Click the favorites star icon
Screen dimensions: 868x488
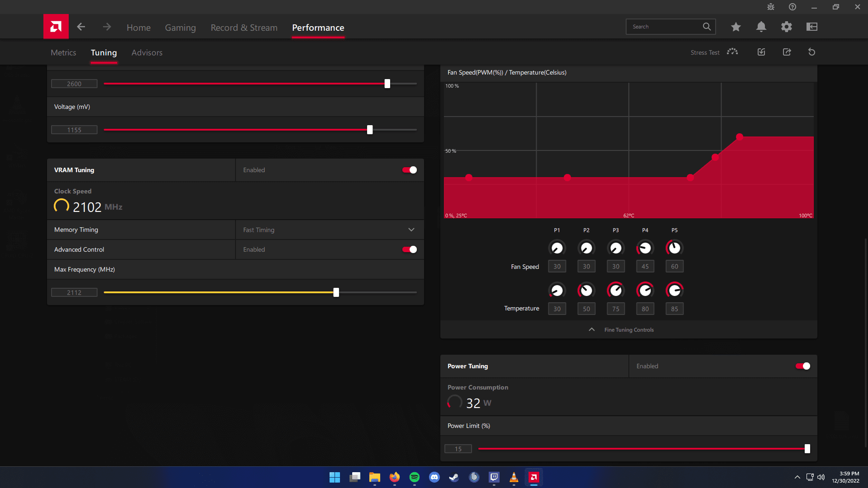point(736,27)
